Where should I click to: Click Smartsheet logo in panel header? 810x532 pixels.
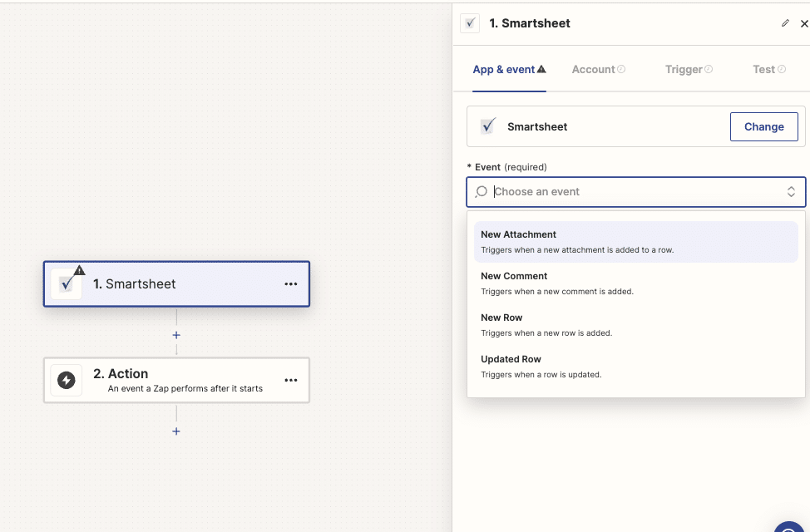(x=470, y=23)
